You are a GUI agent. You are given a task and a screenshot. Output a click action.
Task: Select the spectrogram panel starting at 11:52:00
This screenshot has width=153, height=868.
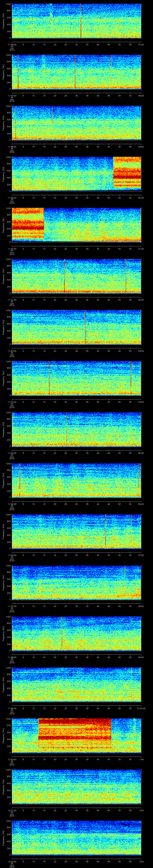tap(76, 327)
